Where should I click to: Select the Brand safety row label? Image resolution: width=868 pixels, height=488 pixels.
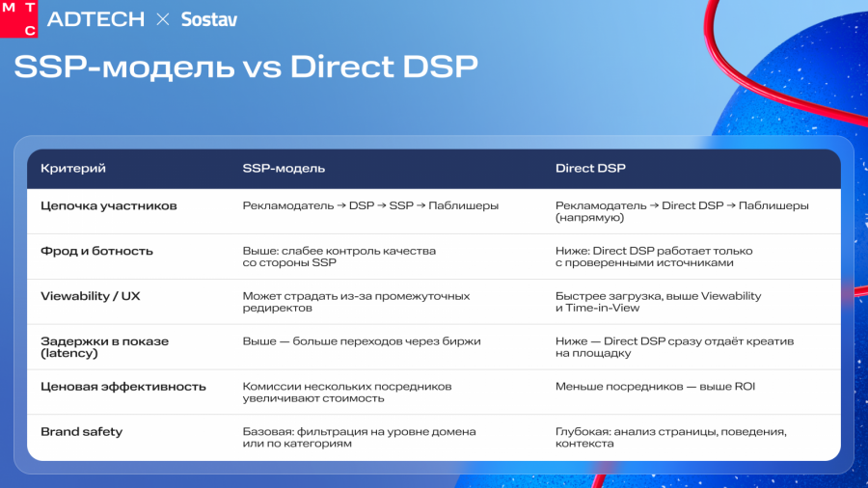[x=81, y=431]
